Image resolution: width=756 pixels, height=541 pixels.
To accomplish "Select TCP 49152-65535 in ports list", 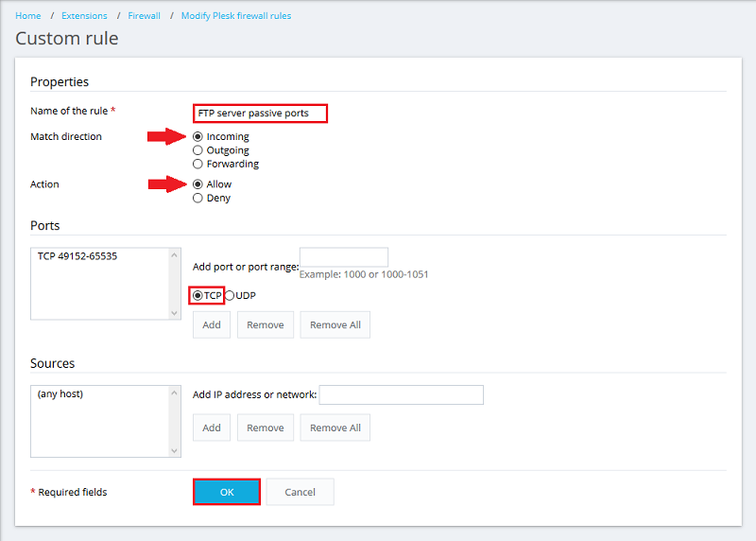I will [x=77, y=256].
